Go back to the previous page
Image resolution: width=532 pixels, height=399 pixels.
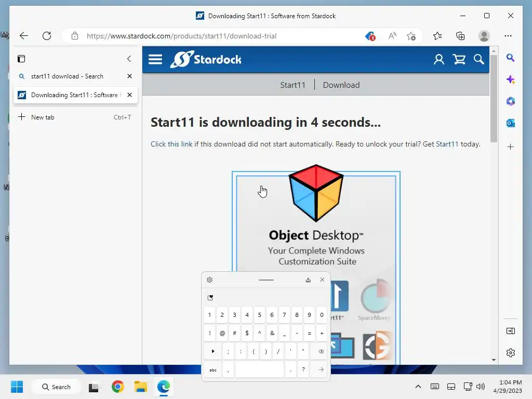tap(24, 36)
